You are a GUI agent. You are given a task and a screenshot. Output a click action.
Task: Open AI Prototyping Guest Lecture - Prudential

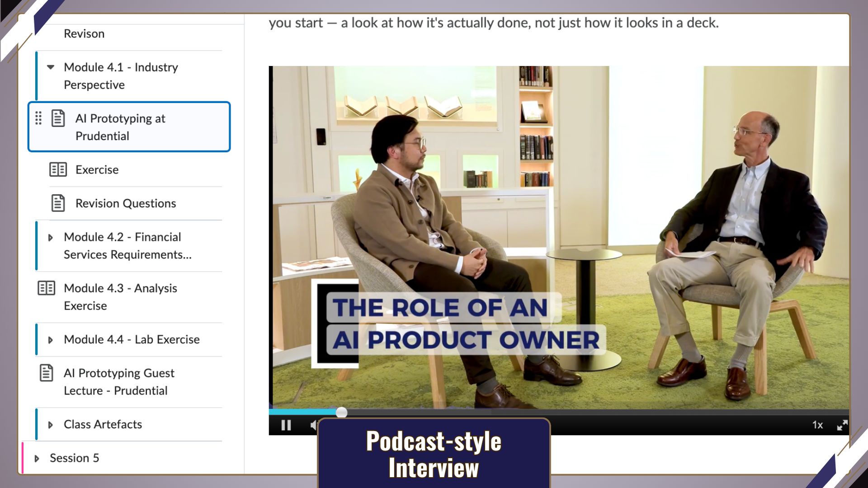119,382
